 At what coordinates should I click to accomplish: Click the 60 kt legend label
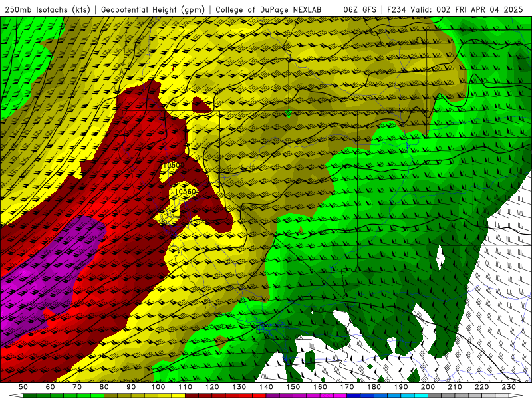pyautogui.click(x=50, y=387)
